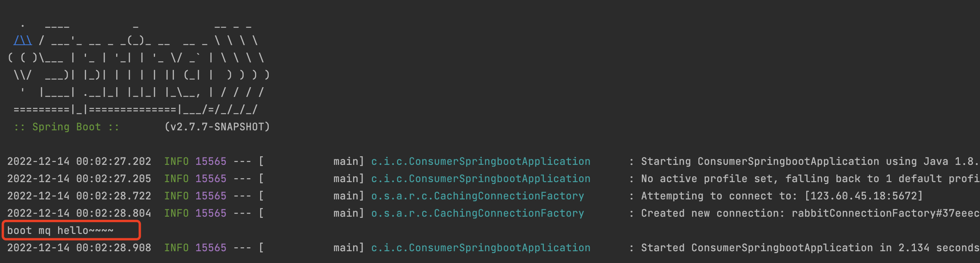This screenshot has width=980, height=263.
Task: Click the (v2.7.7-SNAPSHOT) version text
Action: point(217,127)
